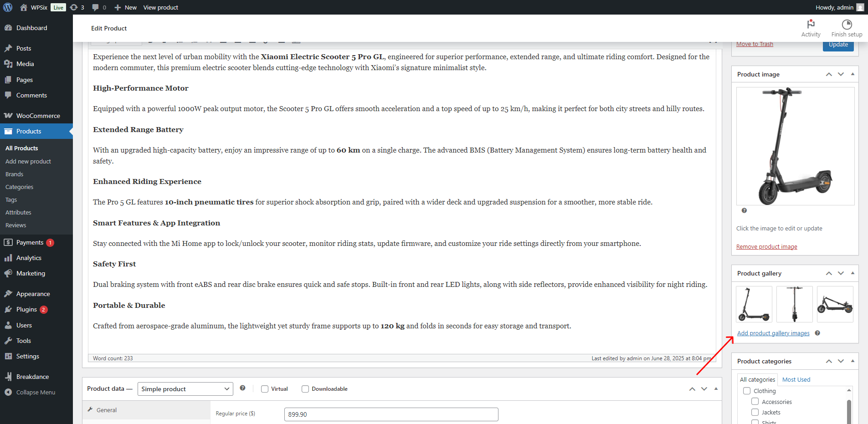Toggle the Product data panel collapse
This screenshot has height=424, width=868.
(x=716, y=388)
